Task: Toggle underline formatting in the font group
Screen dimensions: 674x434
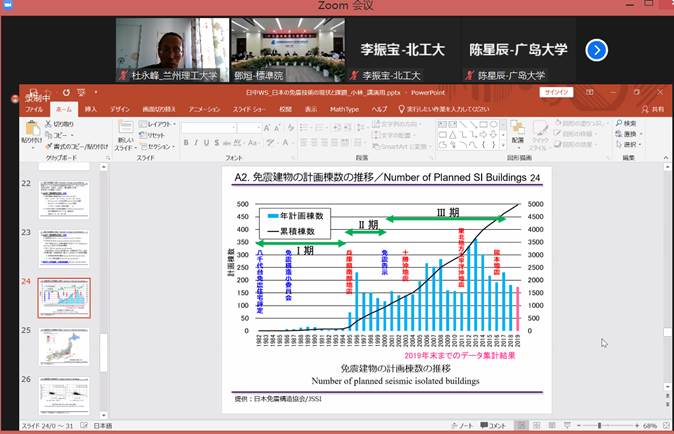Action: pos(209,143)
